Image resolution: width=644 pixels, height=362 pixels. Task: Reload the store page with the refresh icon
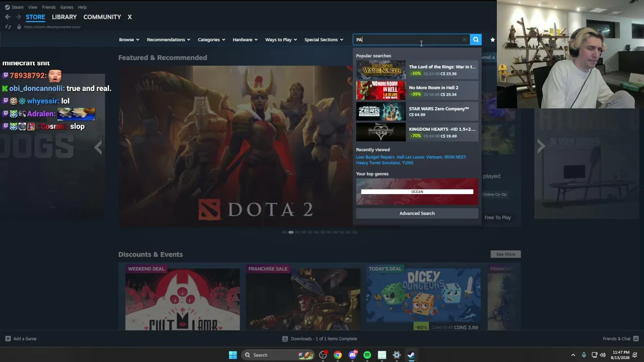point(9,27)
